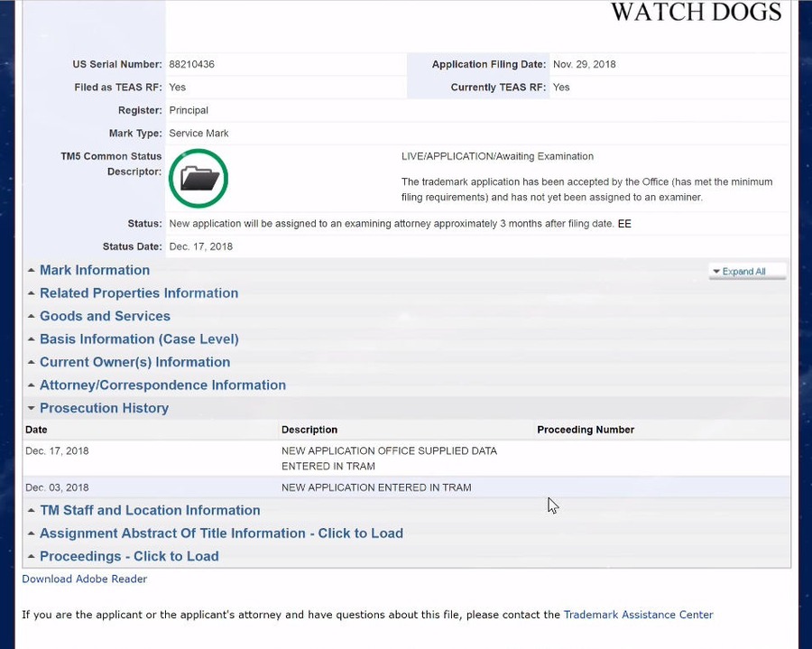Collapse the Prosecution History section
This screenshot has height=649, width=812.
pos(104,408)
